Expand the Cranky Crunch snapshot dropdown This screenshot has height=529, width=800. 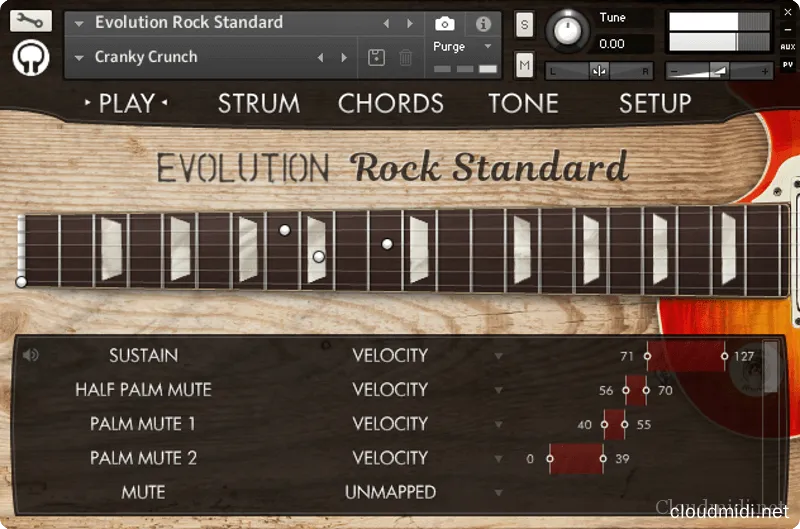(x=79, y=58)
